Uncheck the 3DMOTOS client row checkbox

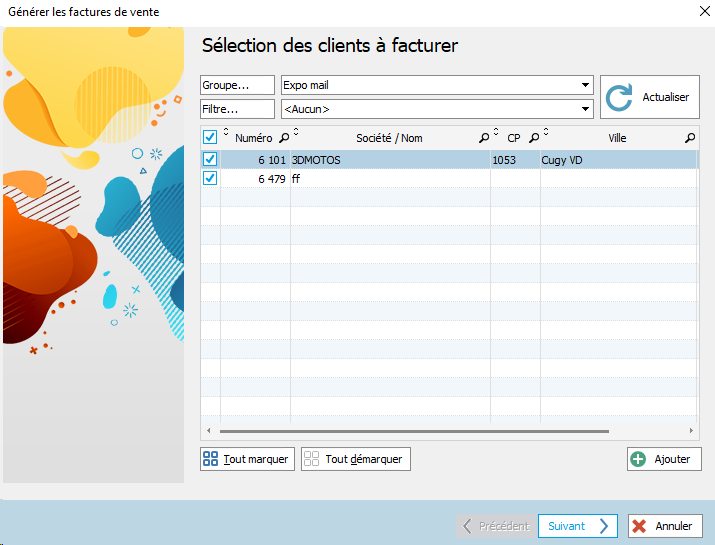tap(210, 159)
